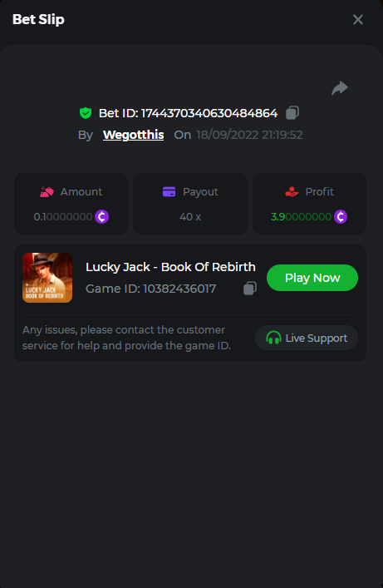383x588 pixels.
Task: Click the green verified shield icon
Action: (86, 113)
